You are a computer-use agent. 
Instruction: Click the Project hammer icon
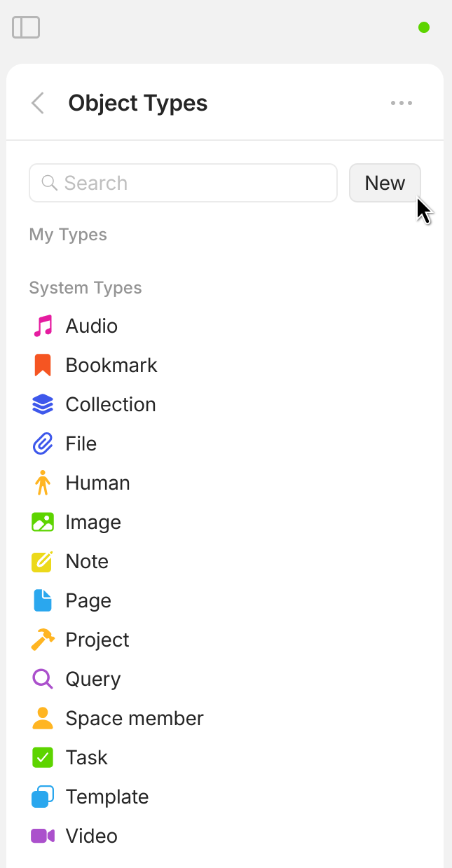point(43,640)
